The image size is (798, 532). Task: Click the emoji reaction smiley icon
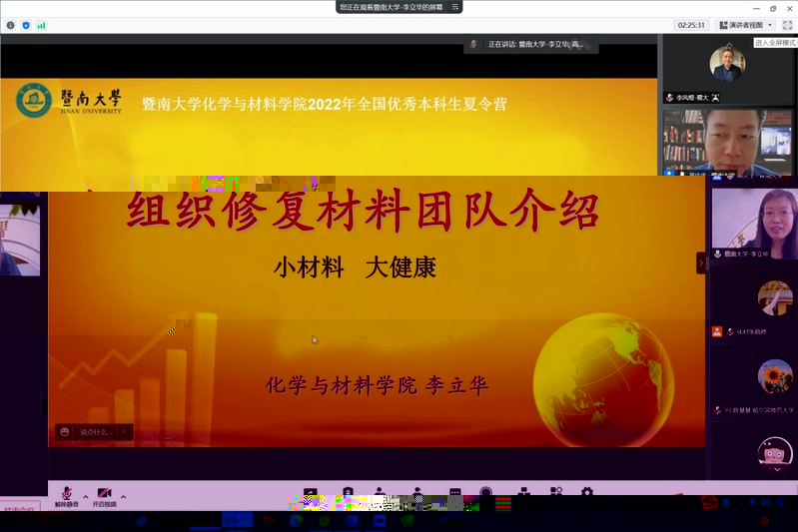pyautogui.click(x=65, y=432)
